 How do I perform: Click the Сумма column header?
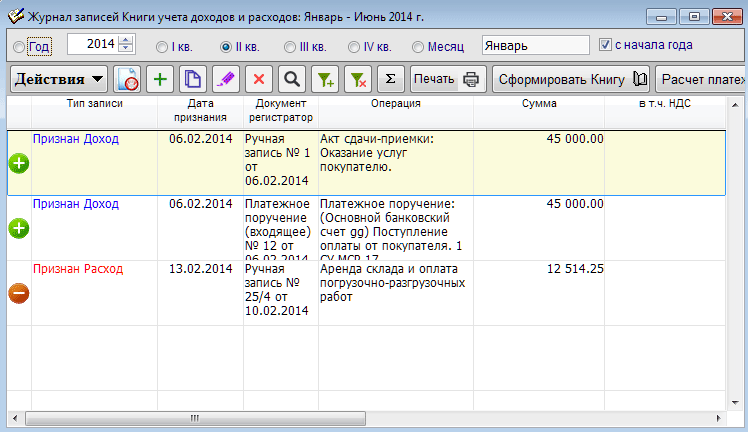[x=538, y=104]
